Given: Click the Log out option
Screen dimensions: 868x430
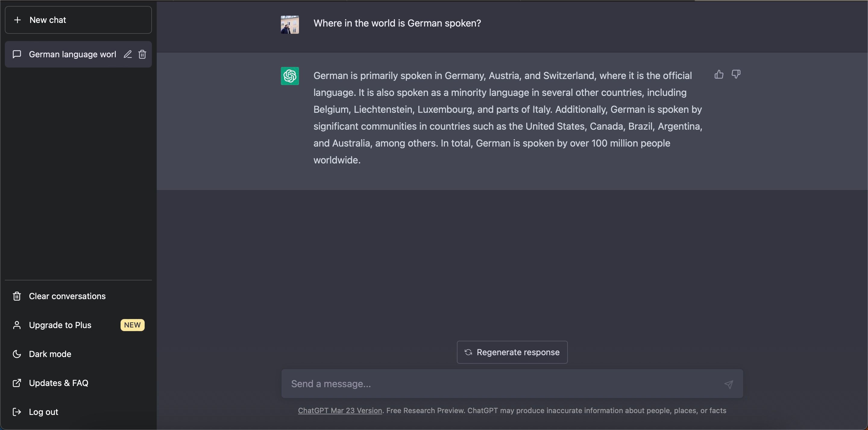Looking at the screenshot, I should point(43,412).
